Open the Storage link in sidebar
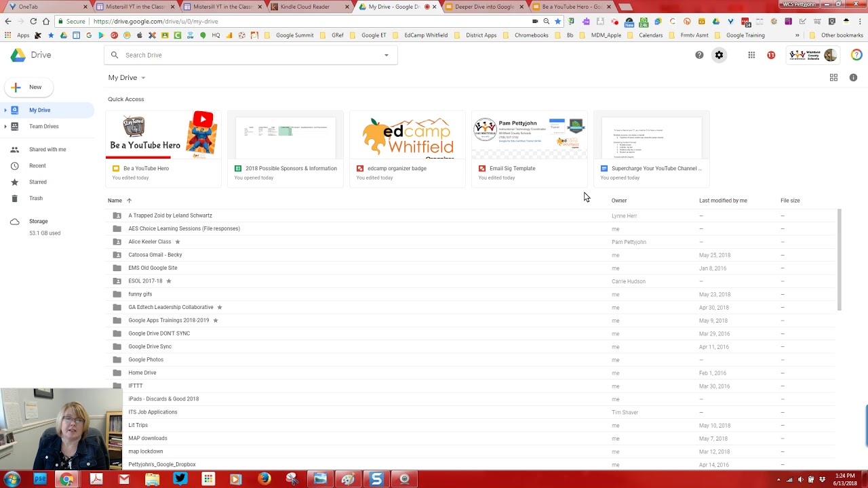Image resolution: width=868 pixels, height=488 pixels. tap(39, 221)
